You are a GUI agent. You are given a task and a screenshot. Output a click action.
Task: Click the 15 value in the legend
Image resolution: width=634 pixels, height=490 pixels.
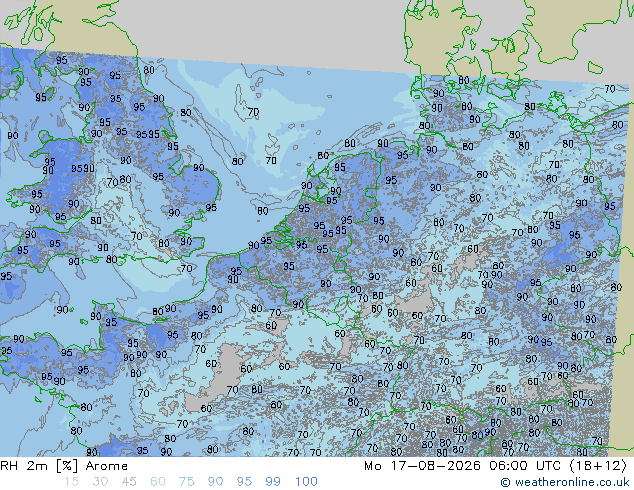tap(71, 482)
